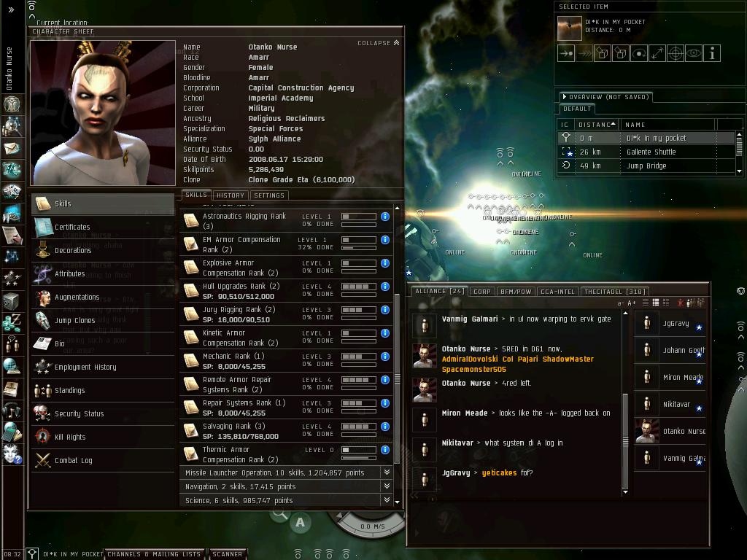
Task: Open the Jukebox headphones icon in sidebar
Action: (12, 411)
